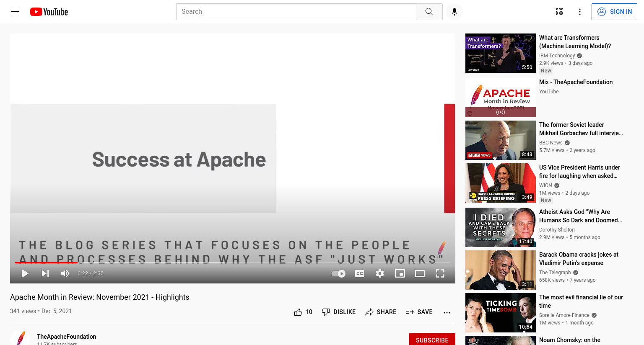Click the 0:22 / 2:35 time display
The image size is (644, 345).
91,273
